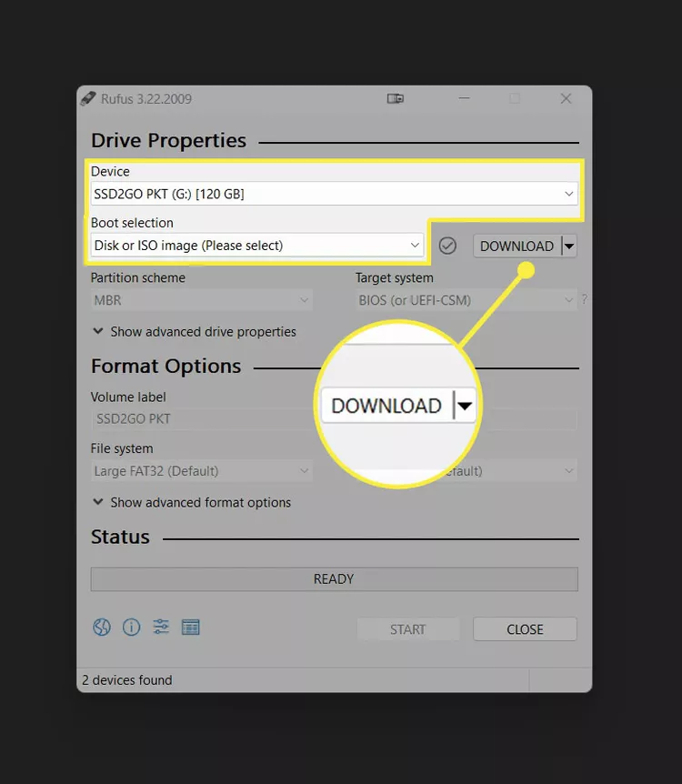Open the log table icon
Screen dimensions: 682x784
(190, 627)
